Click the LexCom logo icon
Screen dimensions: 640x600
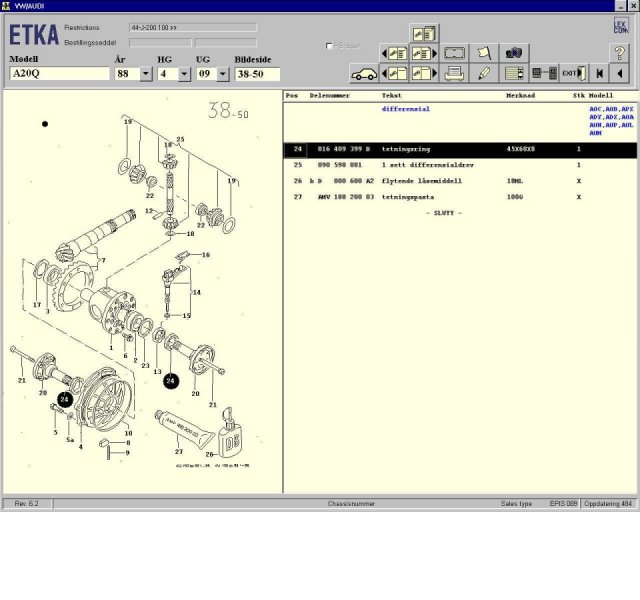(620, 28)
